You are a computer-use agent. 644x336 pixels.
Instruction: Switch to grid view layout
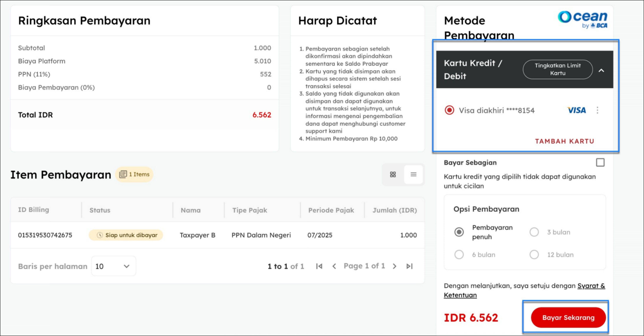[x=393, y=174]
